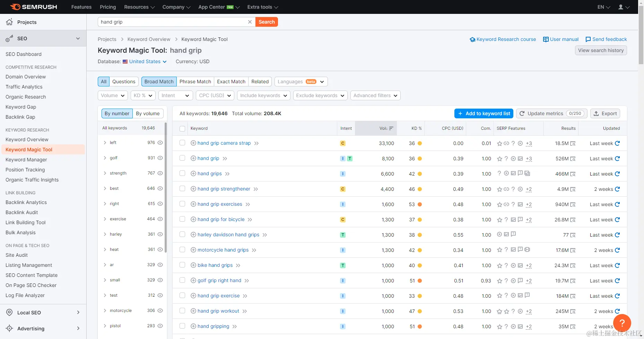This screenshot has width=644, height=339.
Task: Click the KD orange dot for hand gripping
Action: coord(420,327)
